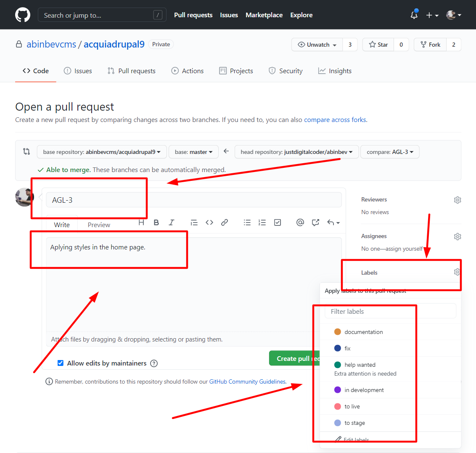This screenshot has height=453, width=476.
Task: Open the abinbevcms owner link
Action: point(51,44)
